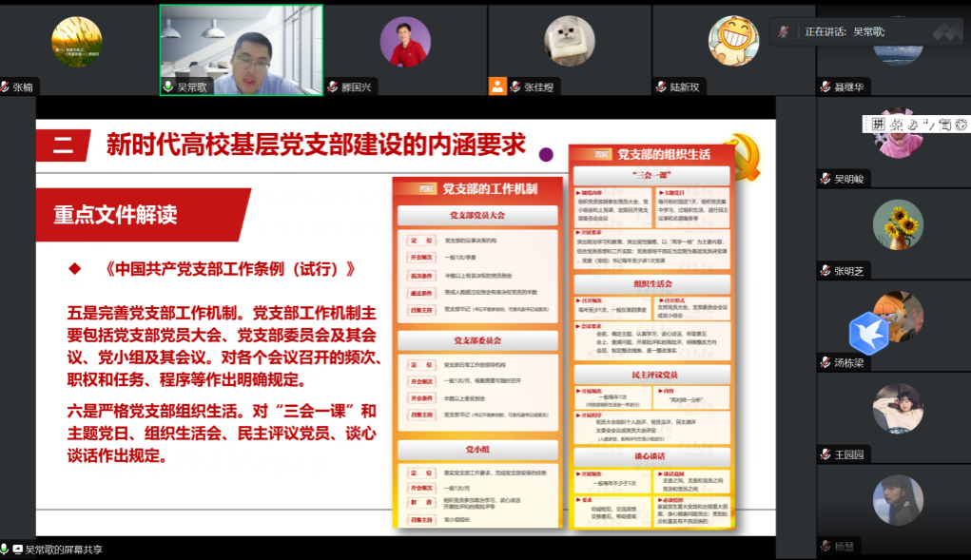Click 陆新玫's muted microphone icon

click(661, 87)
